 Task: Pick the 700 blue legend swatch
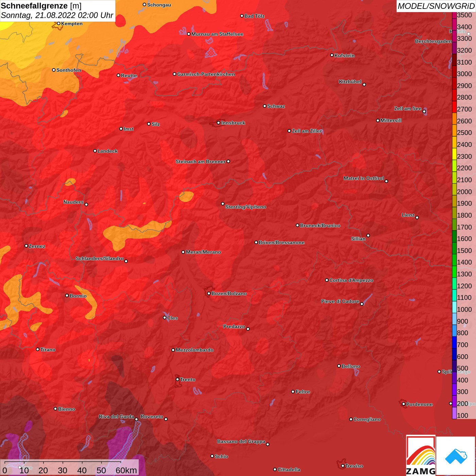pyautogui.click(x=454, y=342)
